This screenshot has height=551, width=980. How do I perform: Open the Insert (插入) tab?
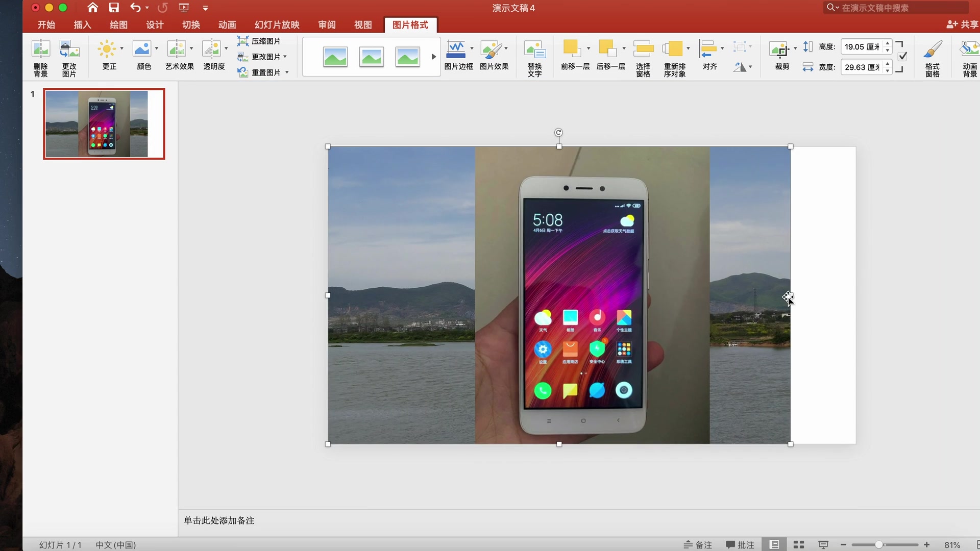82,24
